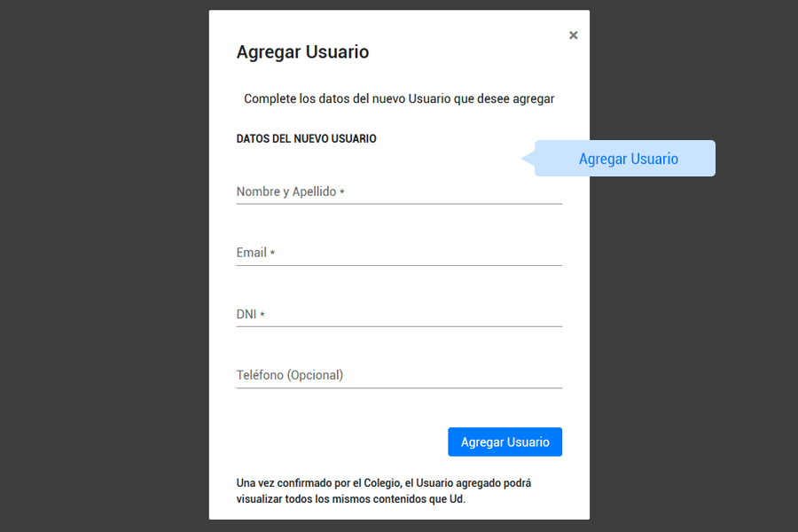Click the required asterisk after Nombre y Apellido

tap(342, 192)
